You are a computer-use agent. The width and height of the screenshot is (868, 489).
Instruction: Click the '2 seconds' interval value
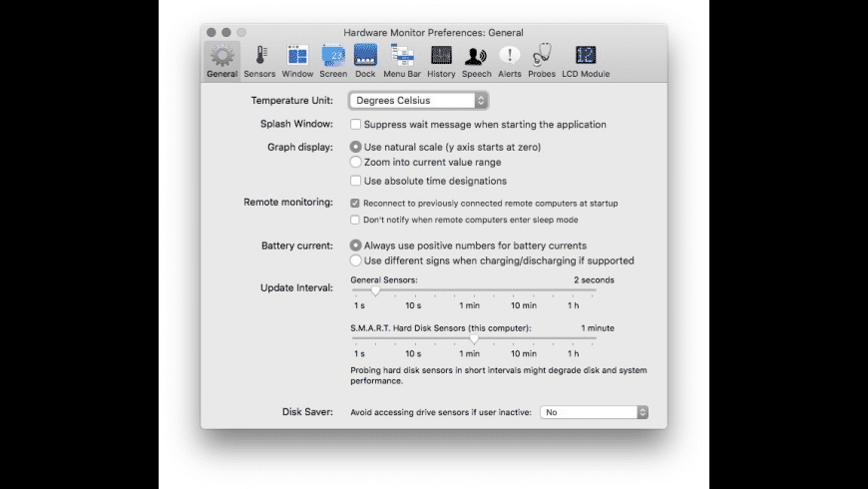594,280
